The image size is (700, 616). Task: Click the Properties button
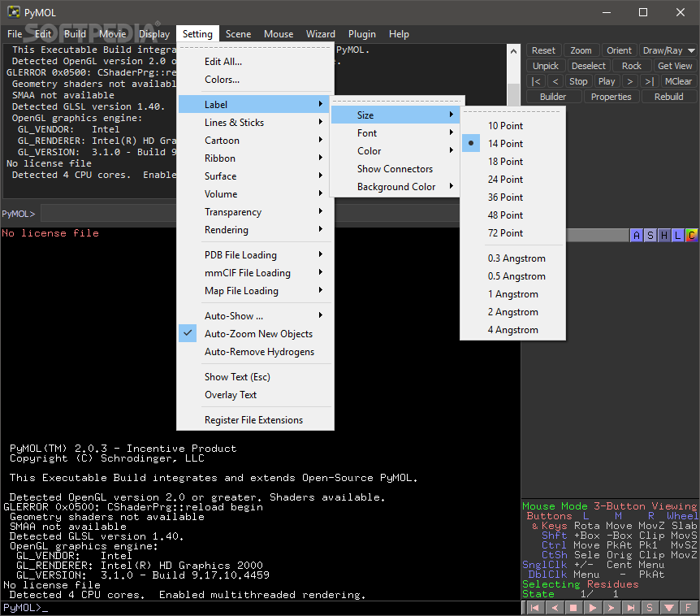[x=611, y=97]
